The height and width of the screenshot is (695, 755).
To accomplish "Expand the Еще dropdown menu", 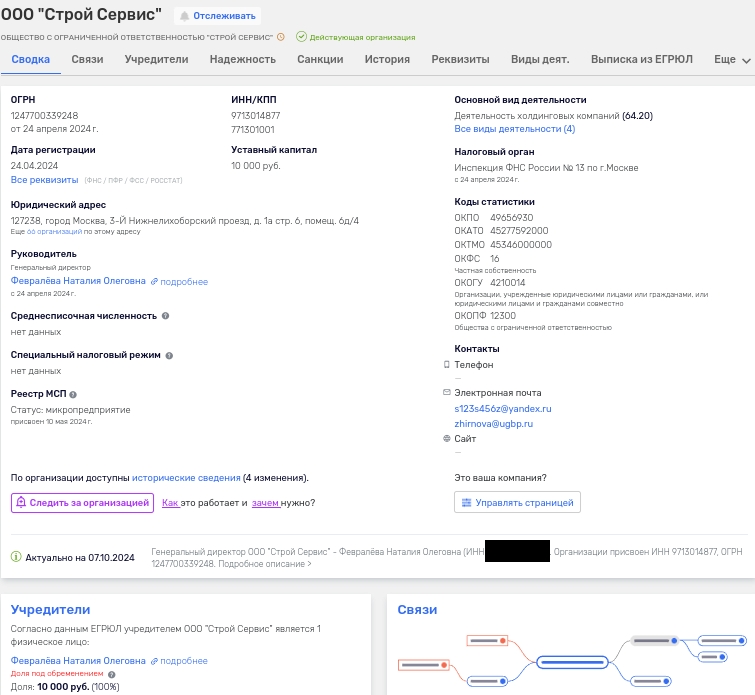I will (732, 59).
